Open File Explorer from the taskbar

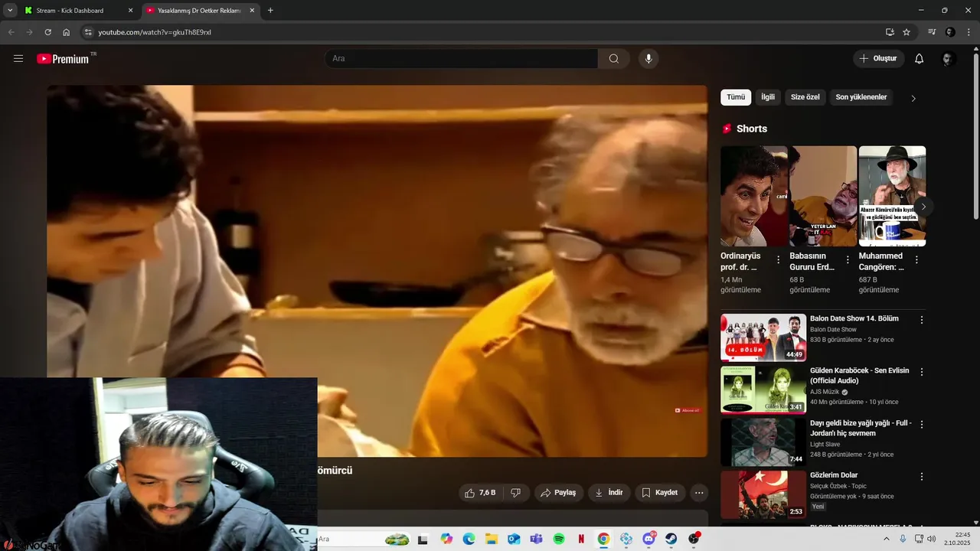[x=492, y=539]
